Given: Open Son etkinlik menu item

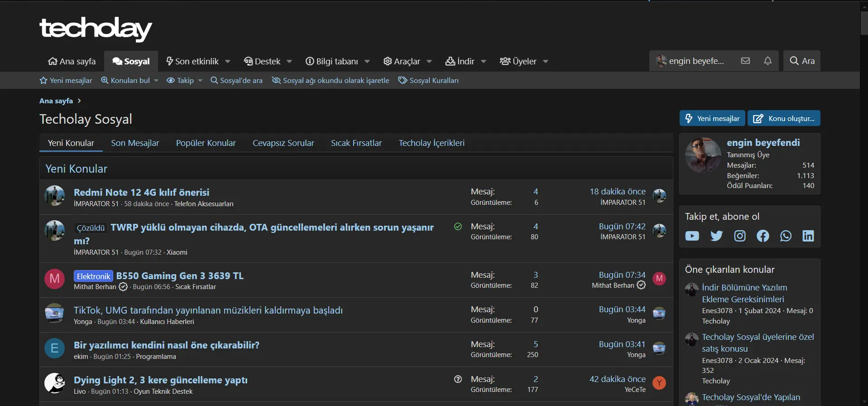Looking at the screenshot, I should click(x=192, y=61).
